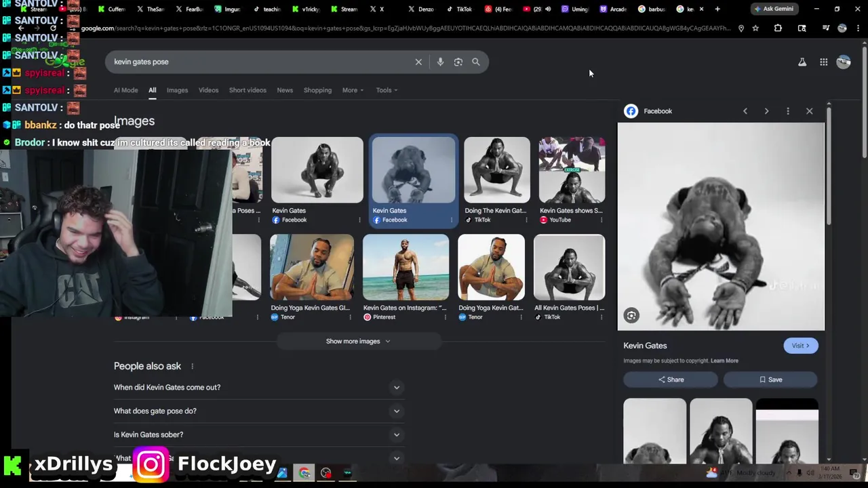Click the Save button in preview panel
Viewport: 868px width, 488px height.
770,380
